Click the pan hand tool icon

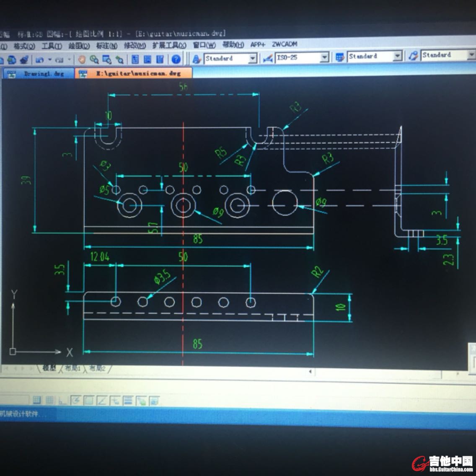click(x=82, y=59)
